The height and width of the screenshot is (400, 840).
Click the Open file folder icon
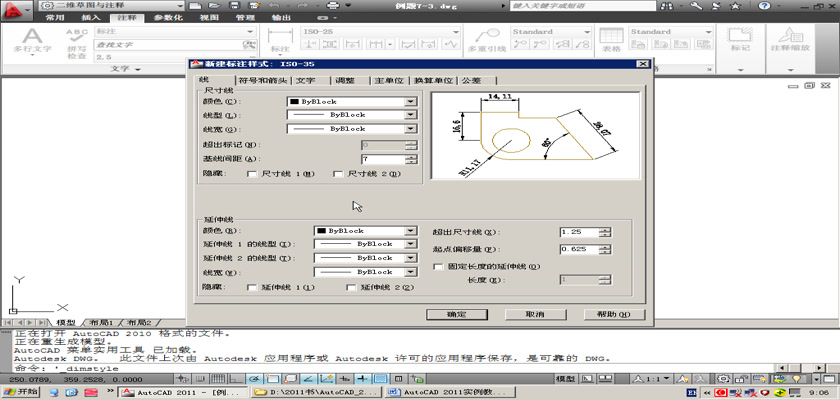(214, 6)
